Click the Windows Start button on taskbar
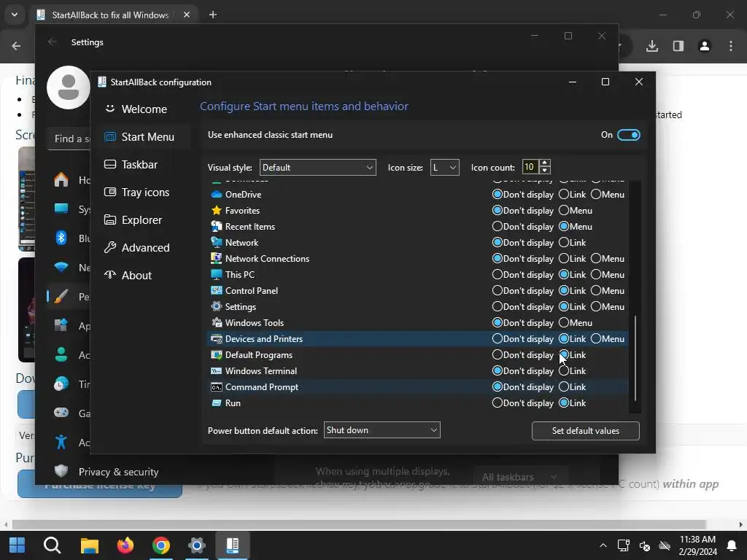The image size is (747, 560). click(x=18, y=545)
